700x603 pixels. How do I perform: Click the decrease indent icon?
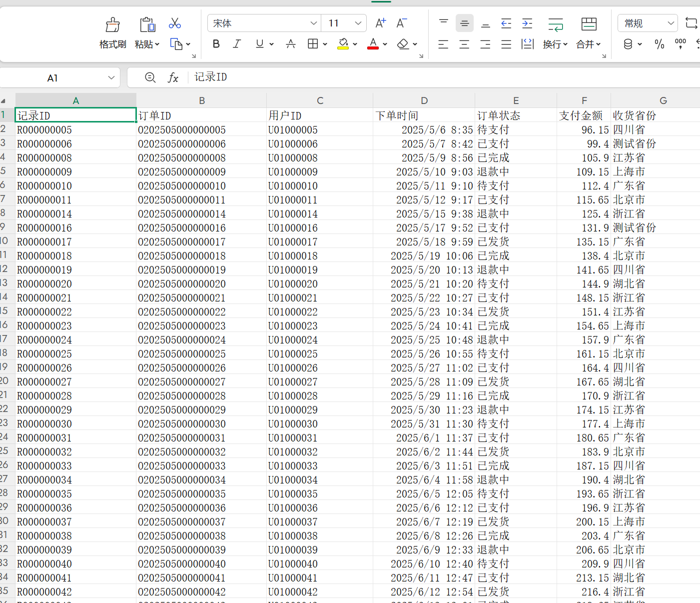pyautogui.click(x=506, y=23)
